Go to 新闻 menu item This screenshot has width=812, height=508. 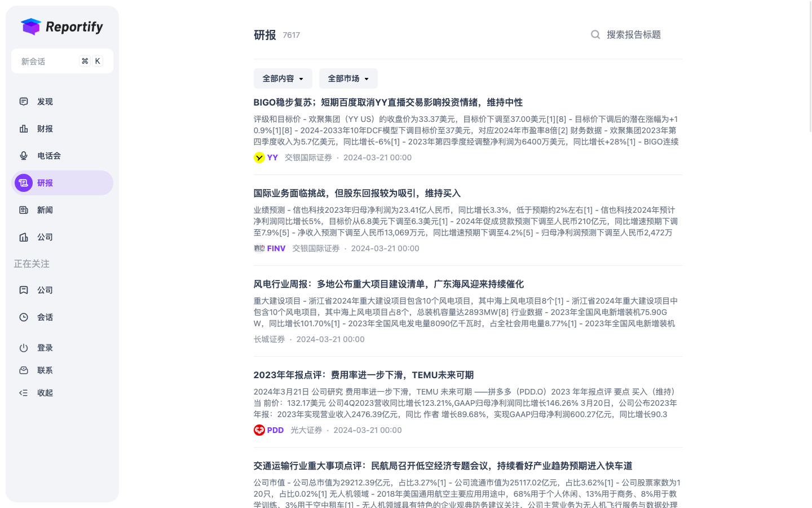tap(62, 210)
